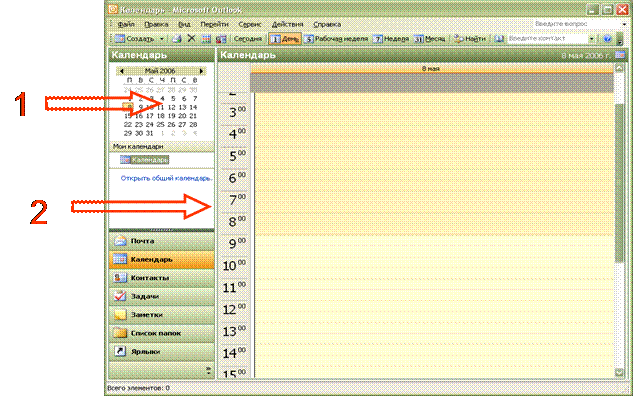Viewport: 633px width, 396px height.
Task: Select May 25 in mini calendar
Action: pyautogui.click(x=161, y=125)
